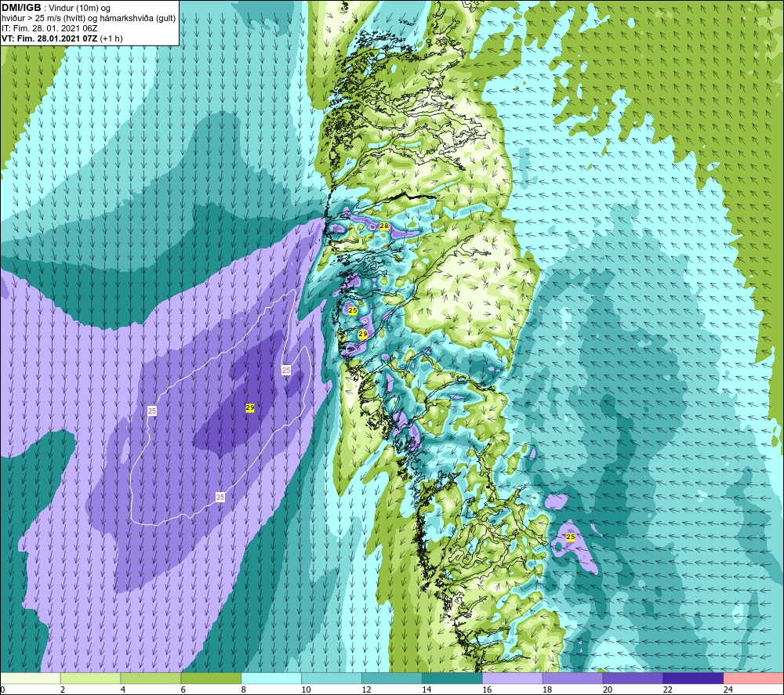Click the '22' tick on the color scale
The image size is (784, 695).
(x=667, y=690)
